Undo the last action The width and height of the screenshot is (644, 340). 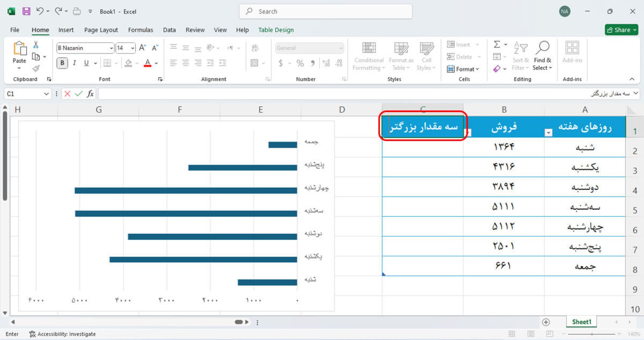(40, 11)
